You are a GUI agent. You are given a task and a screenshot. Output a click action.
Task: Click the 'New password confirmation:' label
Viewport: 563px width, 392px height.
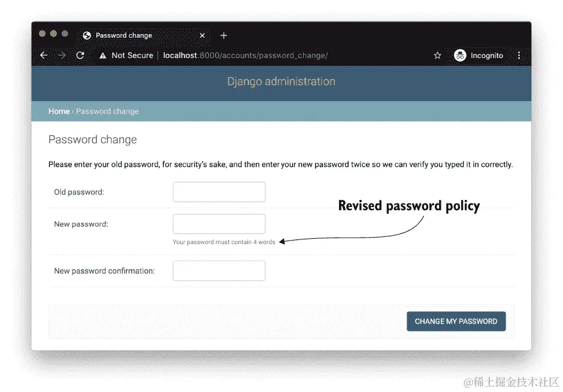[104, 271]
